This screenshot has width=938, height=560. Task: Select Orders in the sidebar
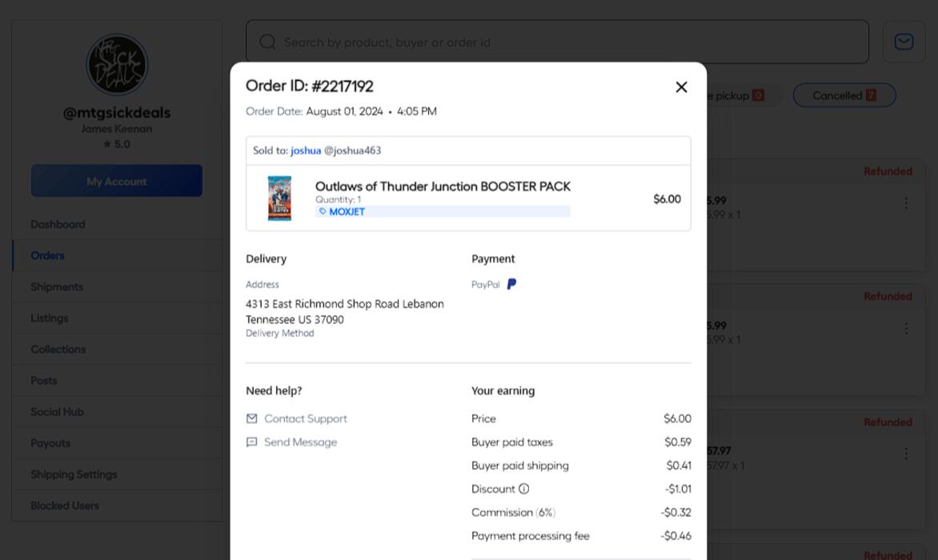tap(47, 256)
